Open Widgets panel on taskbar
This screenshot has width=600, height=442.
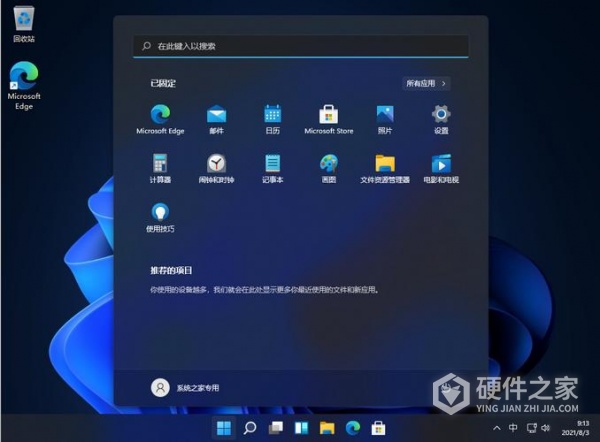301,428
